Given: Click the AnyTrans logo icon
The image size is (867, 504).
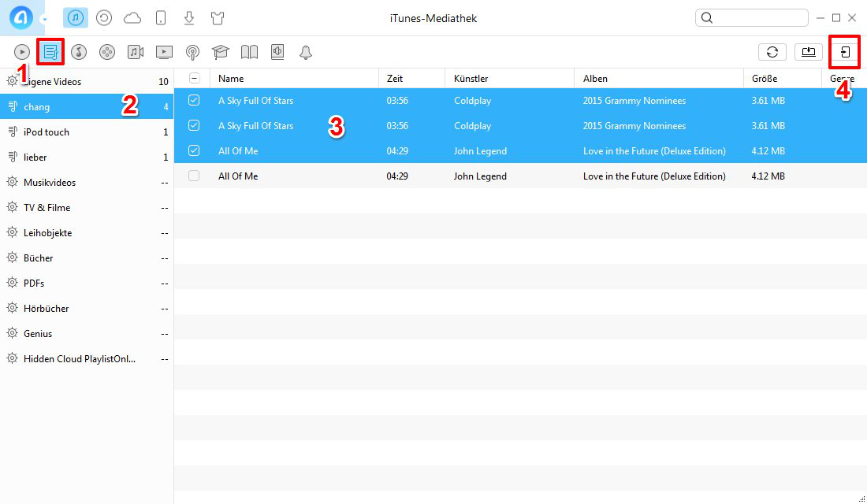Looking at the screenshot, I should [x=21, y=17].
